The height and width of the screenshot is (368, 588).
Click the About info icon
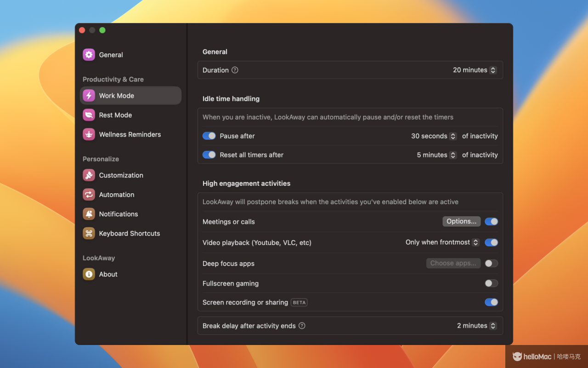click(89, 274)
